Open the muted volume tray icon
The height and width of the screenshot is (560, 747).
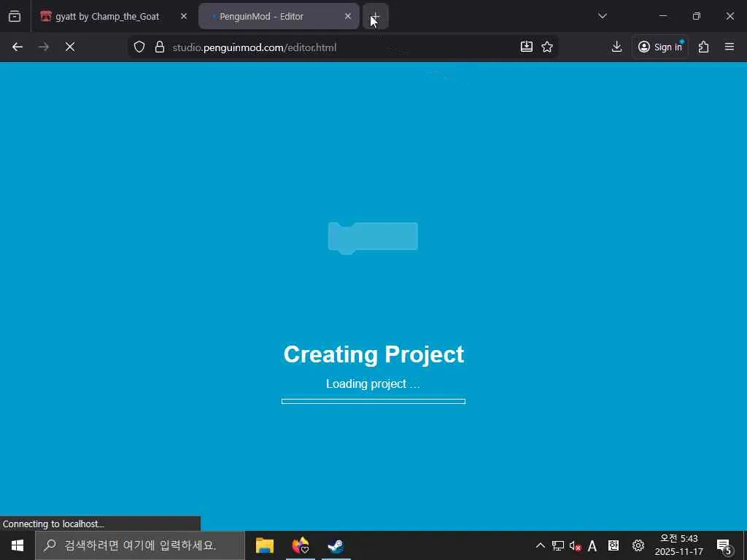[575, 545]
